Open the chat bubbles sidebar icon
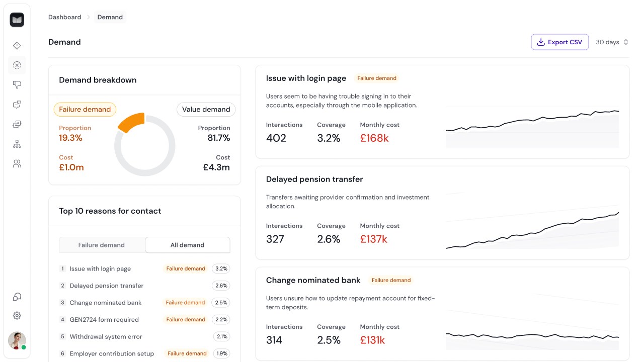The height and width of the screenshot is (362, 644). 17,105
